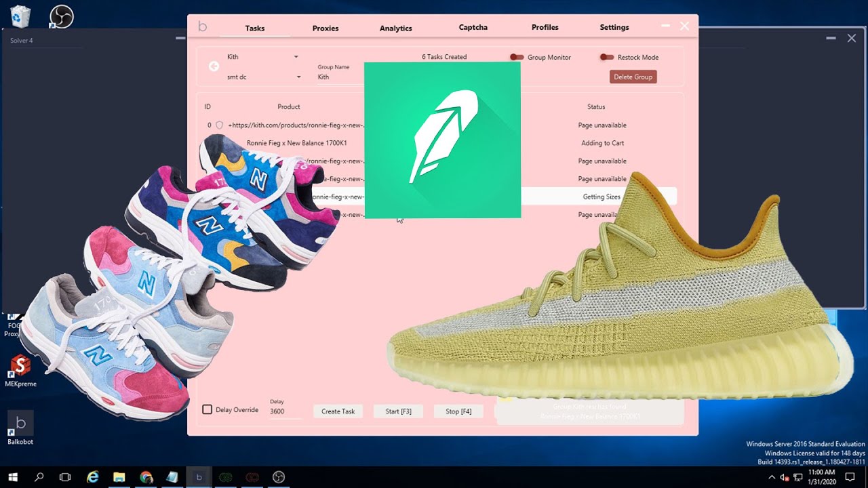Click the Product column header
This screenshot has height=488, width=868.
pyautogui.click(x=289, y=107)
